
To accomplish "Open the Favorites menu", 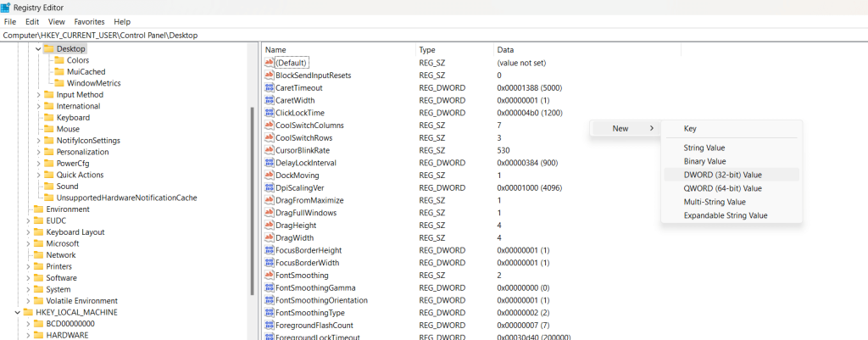I will tap(89, 21).
